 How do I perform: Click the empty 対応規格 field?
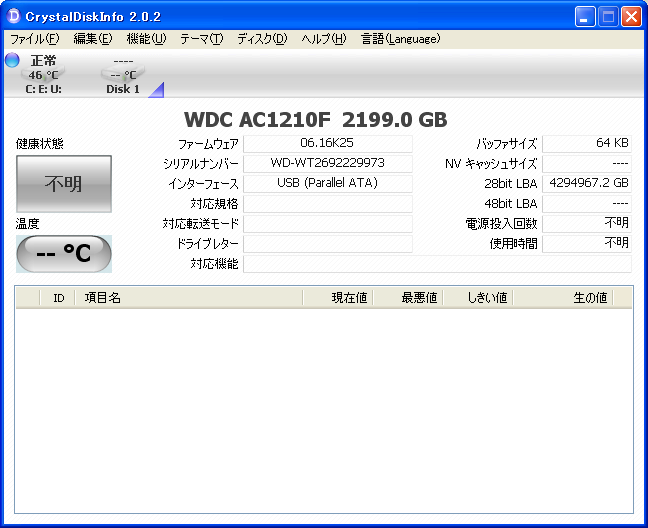pos(327,204)
